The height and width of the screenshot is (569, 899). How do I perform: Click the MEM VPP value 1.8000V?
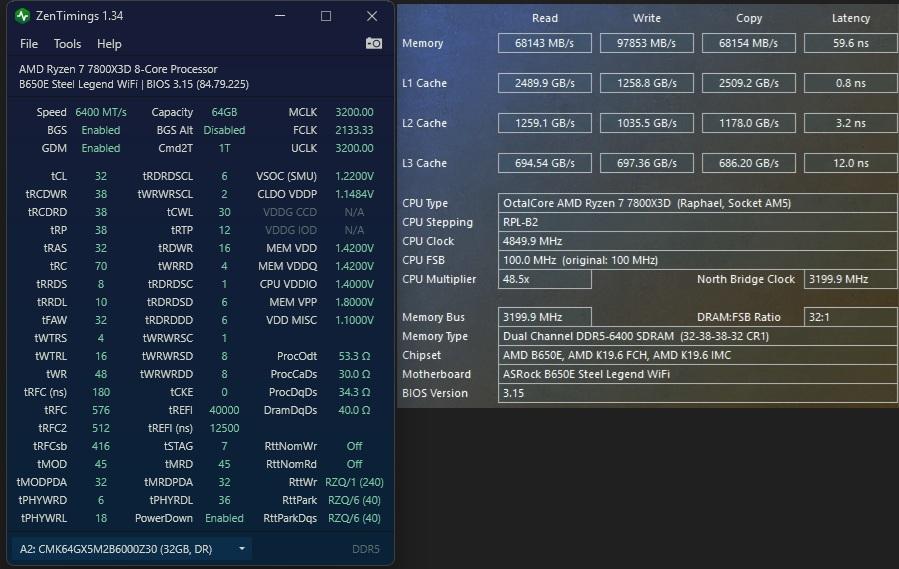coord(354,302)
